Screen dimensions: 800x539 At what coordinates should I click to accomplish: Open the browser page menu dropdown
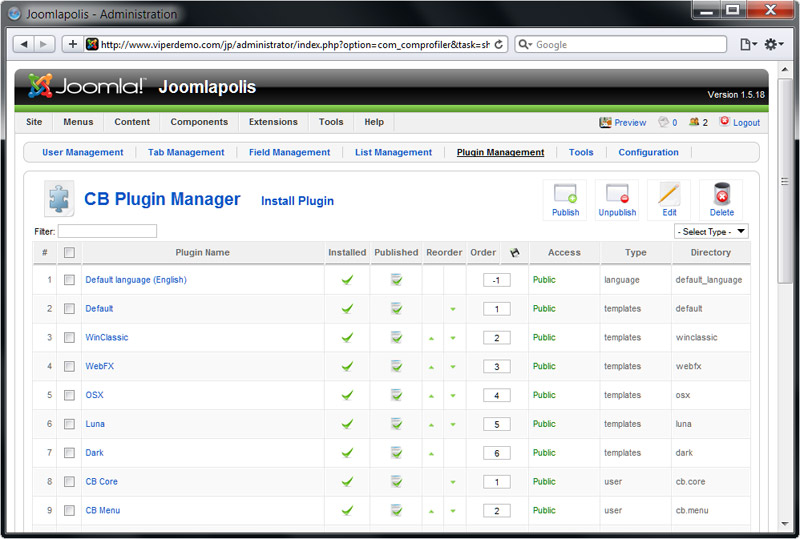point(748,44)
